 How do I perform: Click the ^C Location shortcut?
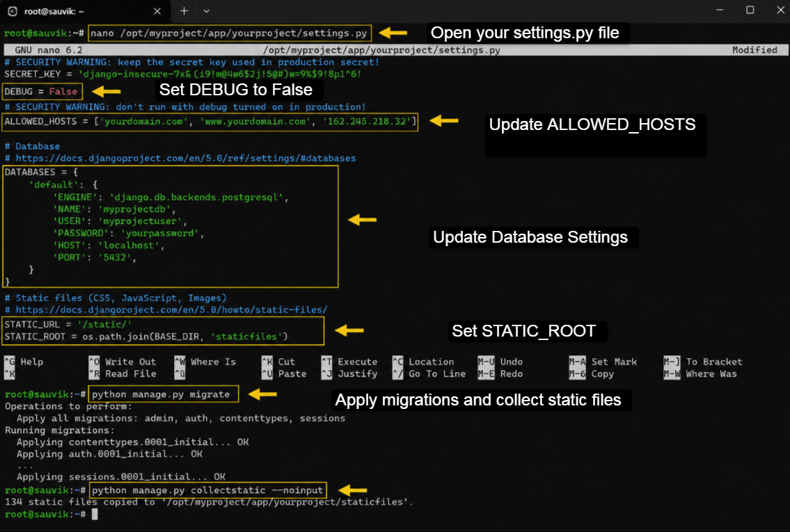(x=423, y=362)
